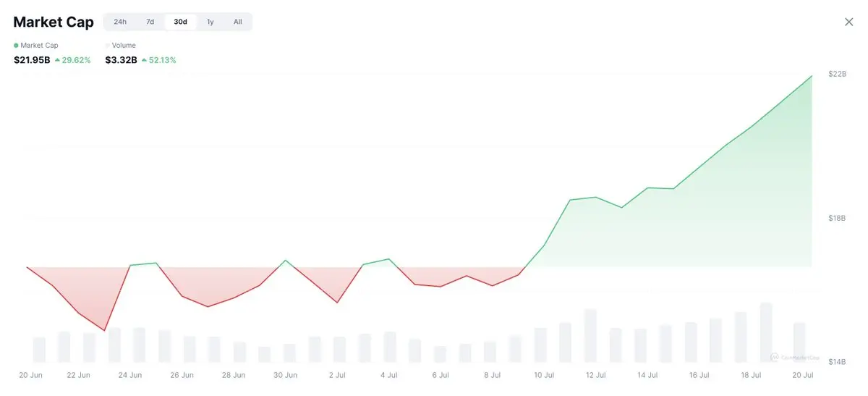Click the 10 Jul date axis label
868x396 pixels.
click(544, 375)
